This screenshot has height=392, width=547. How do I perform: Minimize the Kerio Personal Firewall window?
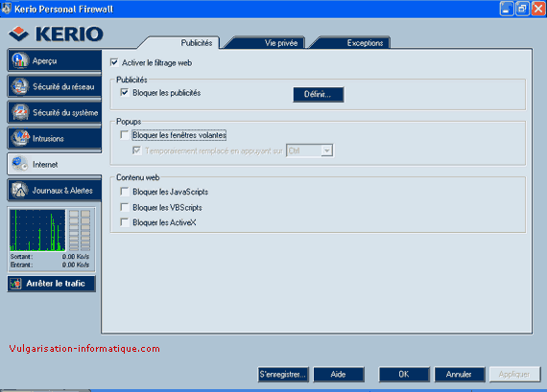click(x=507, y=9)
